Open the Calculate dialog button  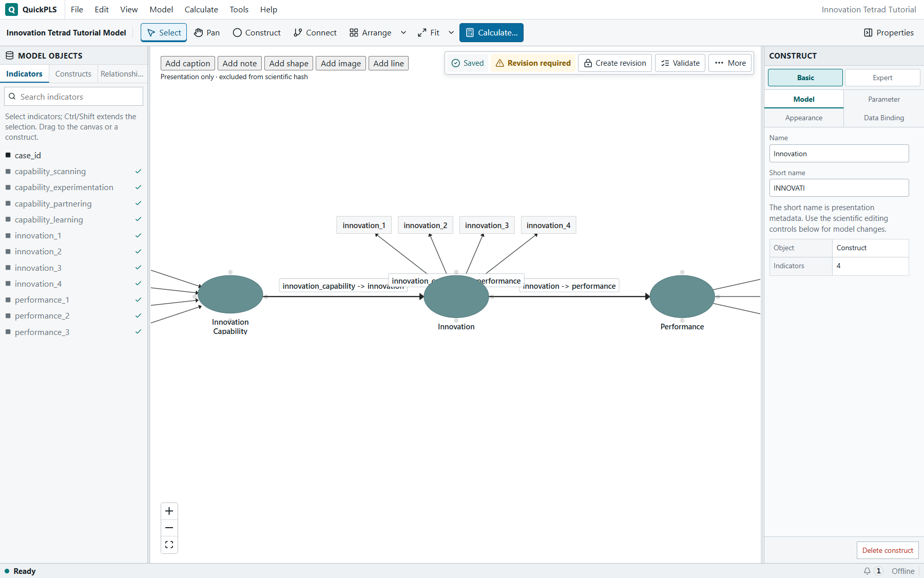pyautogui.click(x=491, y=32)
